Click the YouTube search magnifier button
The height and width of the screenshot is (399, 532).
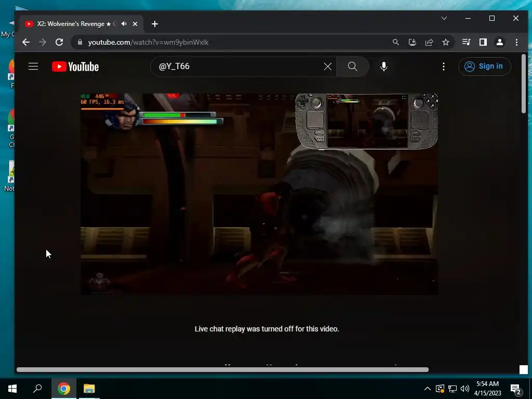pyautogui.click(x=353, y=66)
